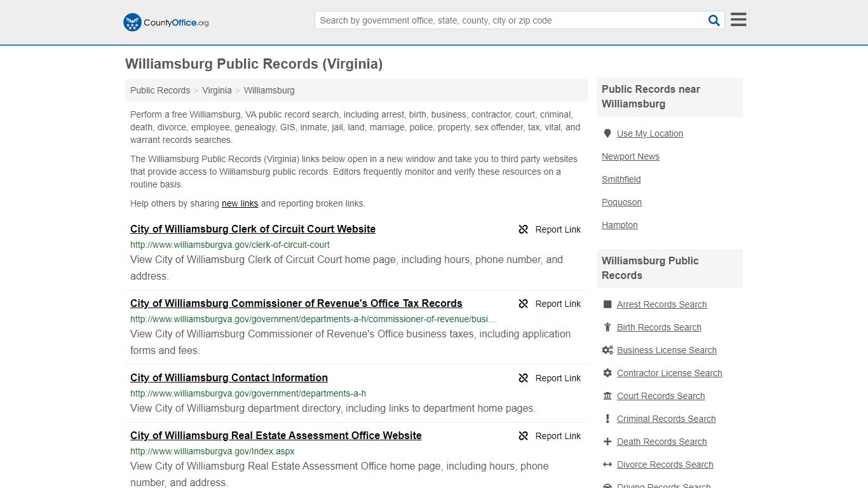
Task: Click the Arrest Records square icon
Action: [x=607, y=304]
